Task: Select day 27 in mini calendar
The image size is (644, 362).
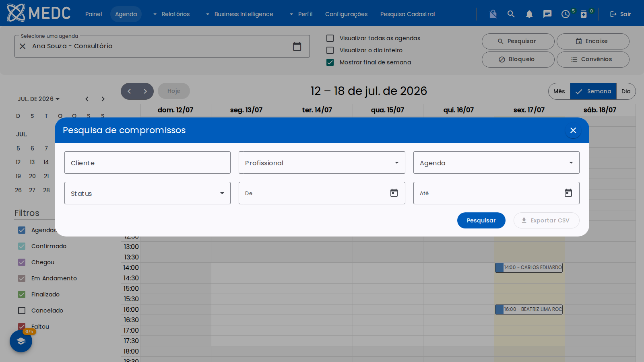Action: 32,190
